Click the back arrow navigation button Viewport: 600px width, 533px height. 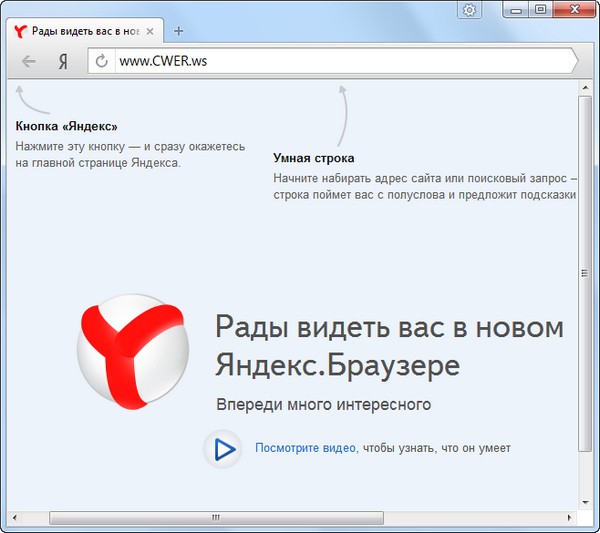click(x=29, y=61)
